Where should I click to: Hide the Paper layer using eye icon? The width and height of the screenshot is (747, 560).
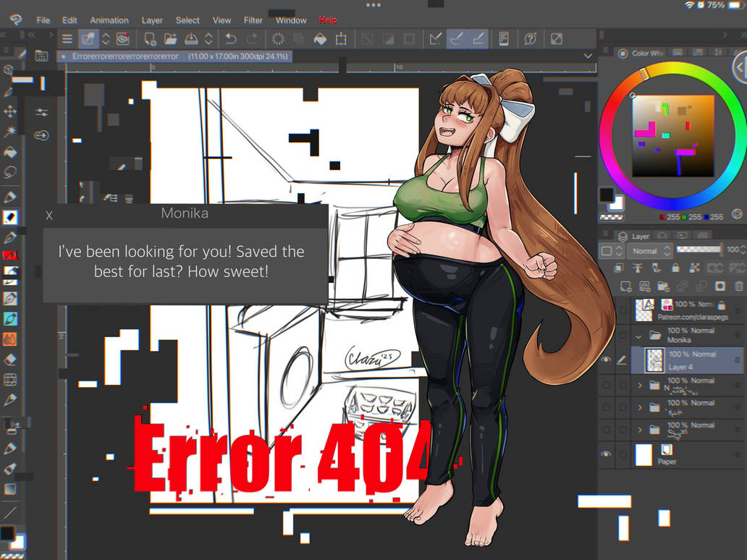(606, 454)
